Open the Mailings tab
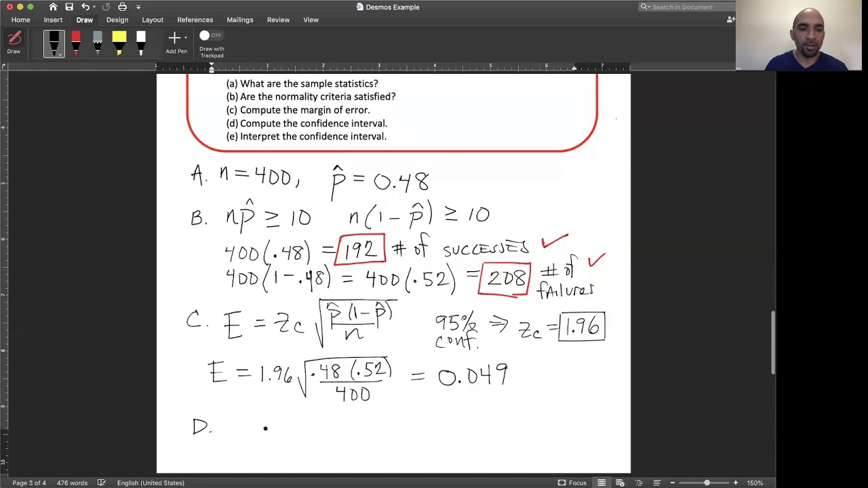Viewport: 868px width, 488px height. coord(239,20)
